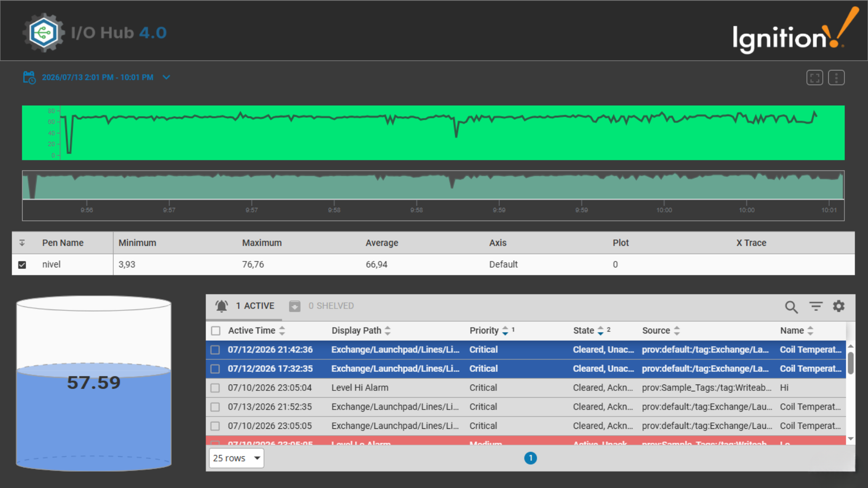Click the tank level value 57.59

pos(94,383)
